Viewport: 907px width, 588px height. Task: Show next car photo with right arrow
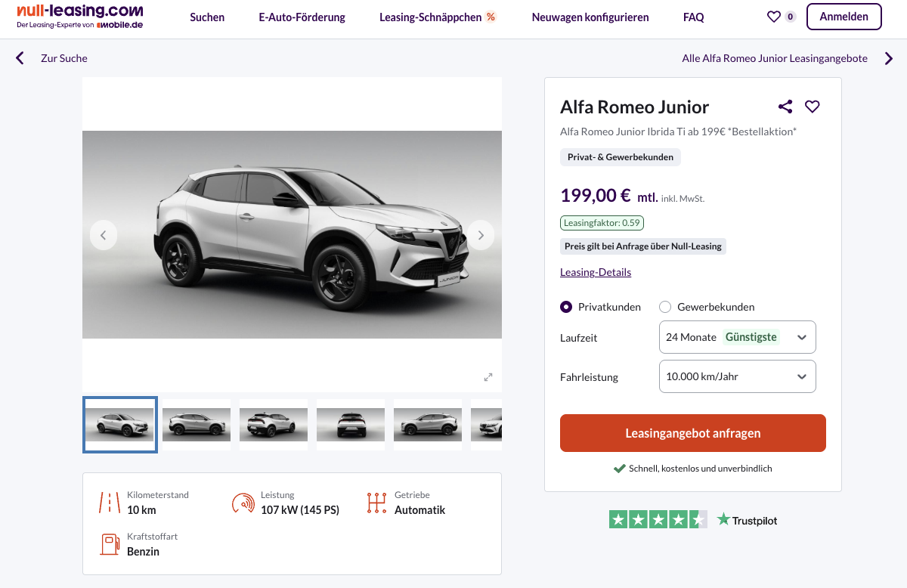coord(481,235)
